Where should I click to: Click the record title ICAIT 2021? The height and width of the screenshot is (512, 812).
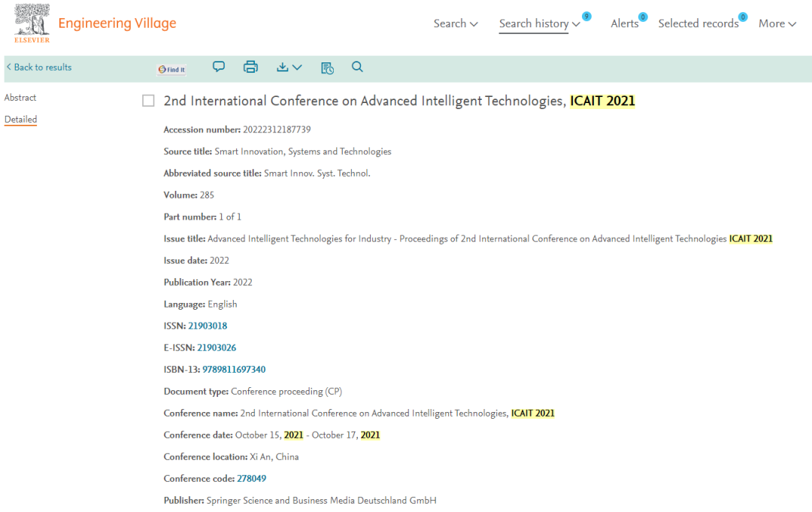click(x=398, y=101)
